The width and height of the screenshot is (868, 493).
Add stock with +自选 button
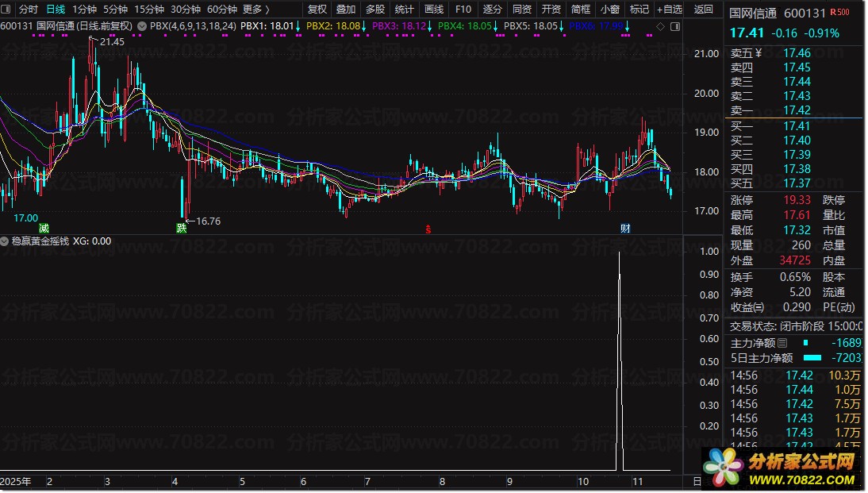point(670,10)
